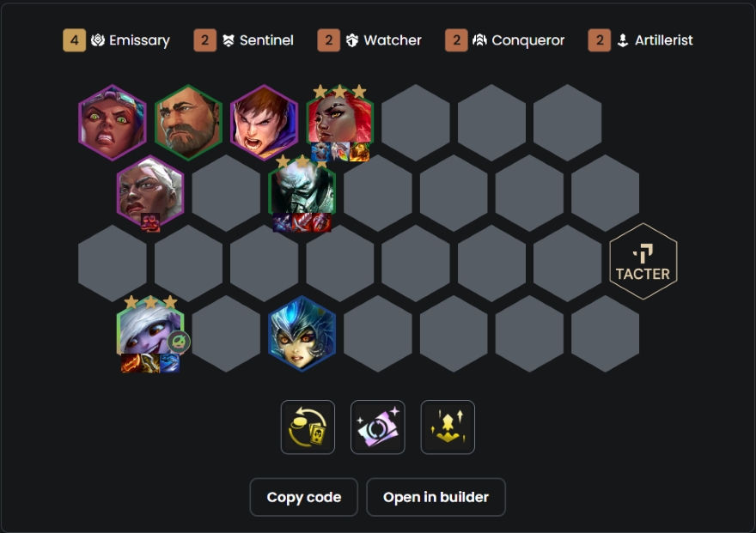This screenshot has height=533, width=756.
Task: Select the Sentinel trait badge
Action: pos(205,40)
